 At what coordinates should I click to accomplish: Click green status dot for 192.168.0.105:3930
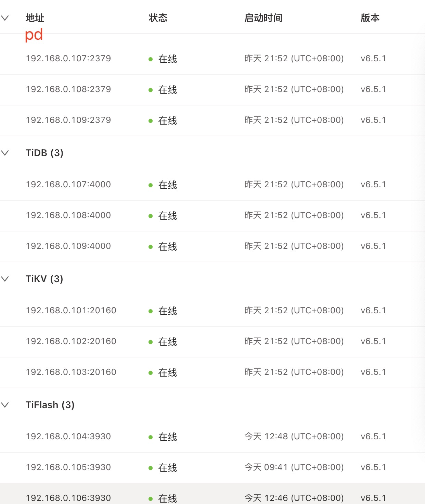coord(151,468)
